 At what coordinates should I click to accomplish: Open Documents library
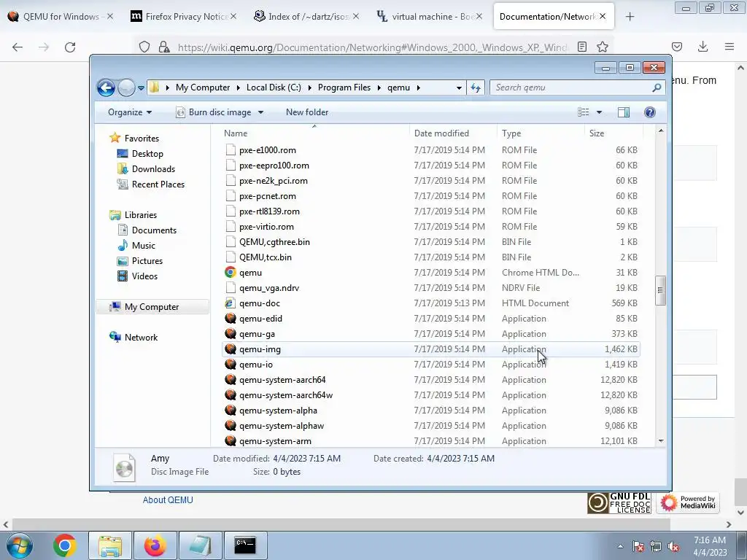(154, 230)
